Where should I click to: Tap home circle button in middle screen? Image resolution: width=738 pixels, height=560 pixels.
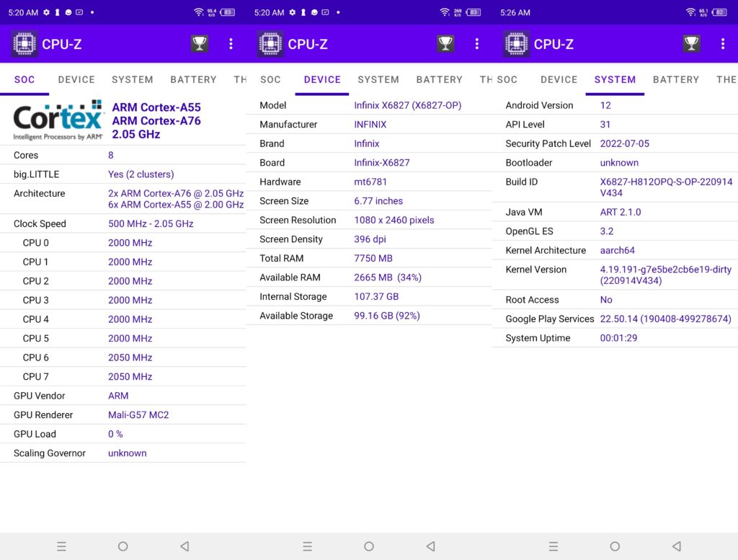tap(369, 546)
